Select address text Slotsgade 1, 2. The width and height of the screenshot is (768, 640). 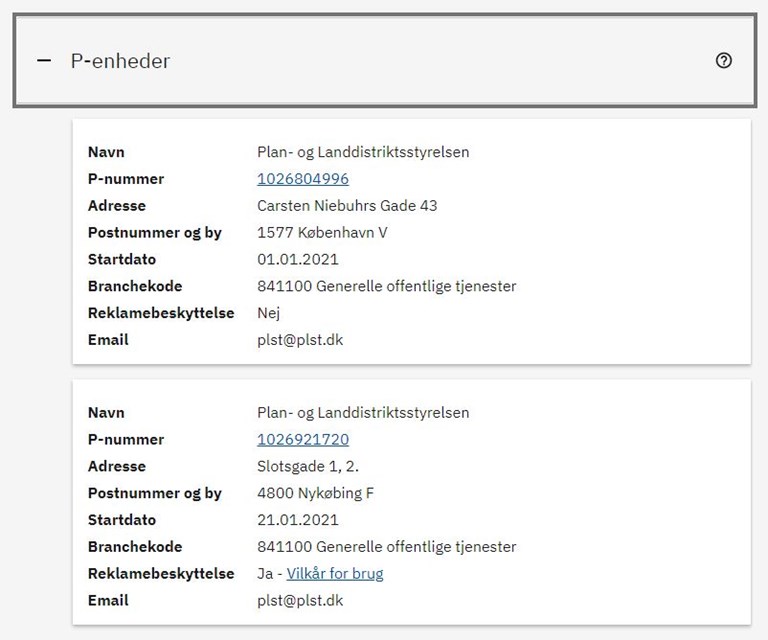pos(308,466)
